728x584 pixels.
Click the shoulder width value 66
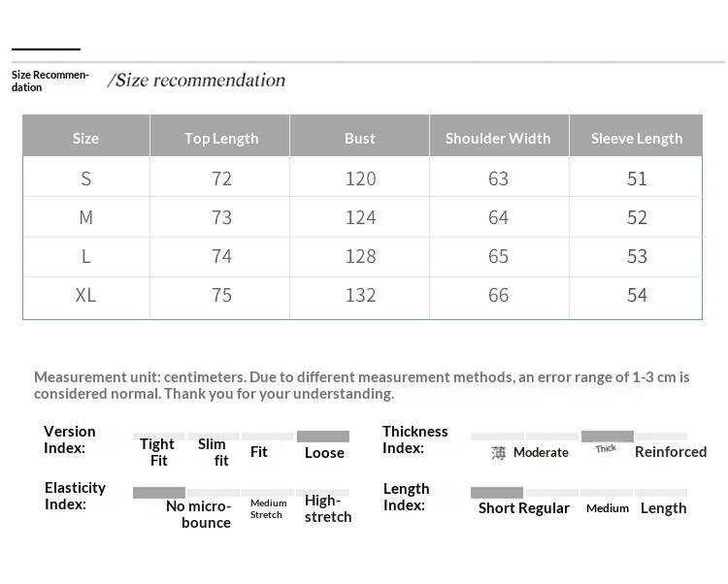498,295
